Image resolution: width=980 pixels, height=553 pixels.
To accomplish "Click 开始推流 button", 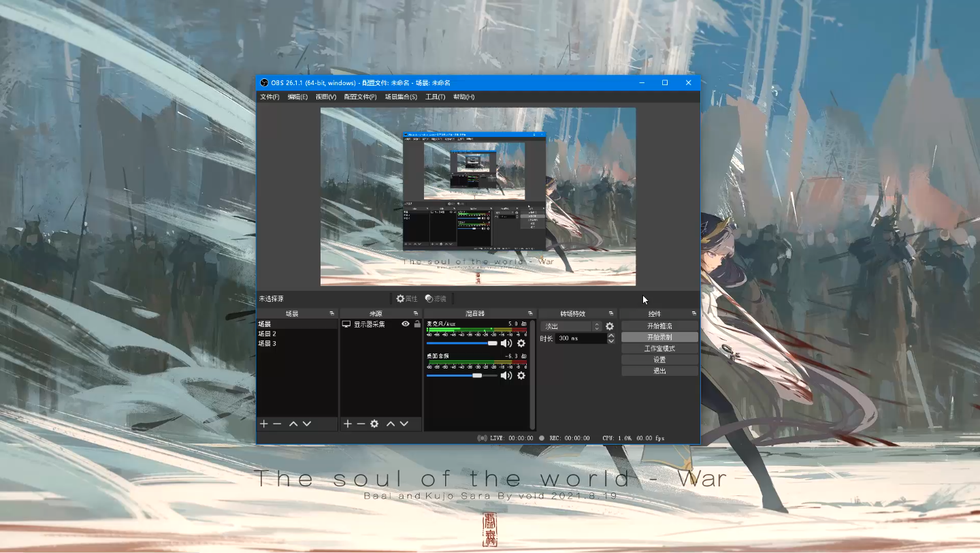I will coord(659,326).
